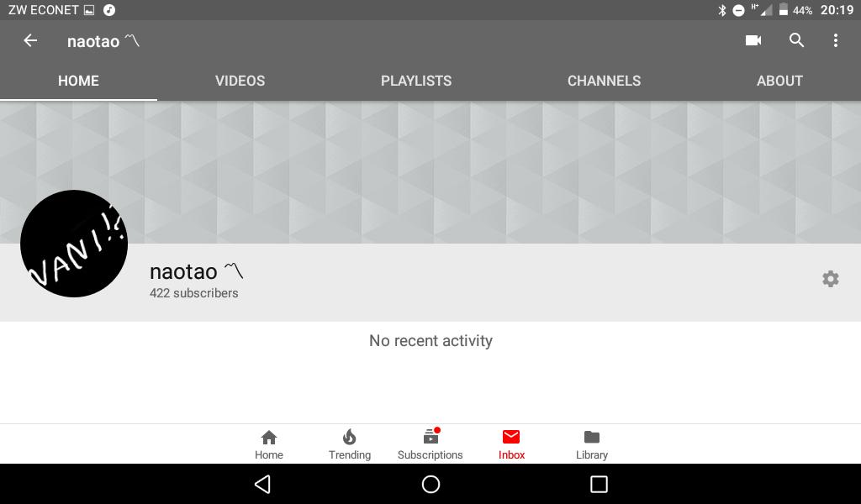The width and height of the screenshot is (861, 504).
Task: Open the CHANNELS tab
Action: [x=604, y=81]
